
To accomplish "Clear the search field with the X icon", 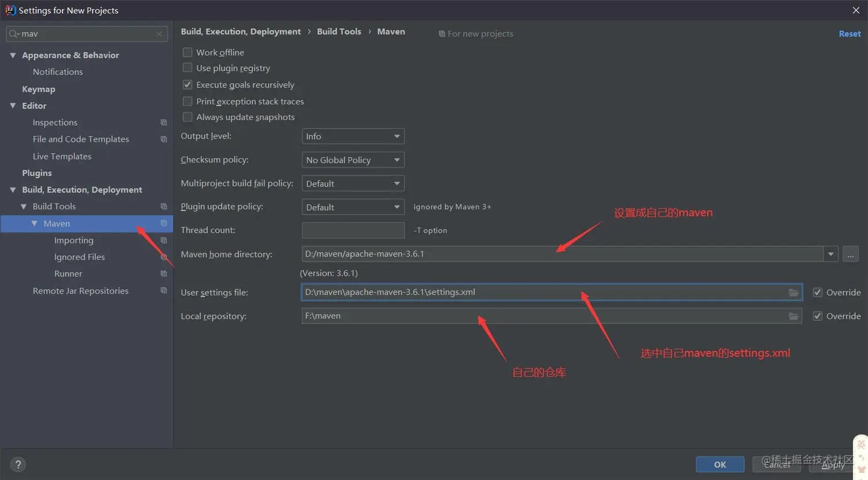I will pos(159,34).
